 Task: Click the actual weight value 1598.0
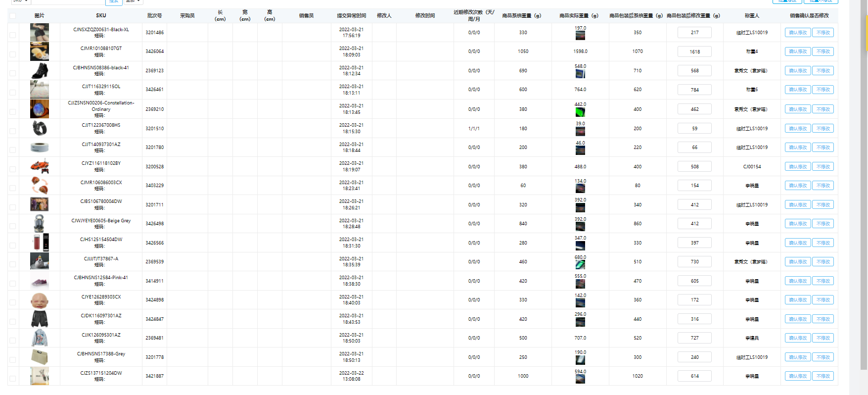point(580,51)
